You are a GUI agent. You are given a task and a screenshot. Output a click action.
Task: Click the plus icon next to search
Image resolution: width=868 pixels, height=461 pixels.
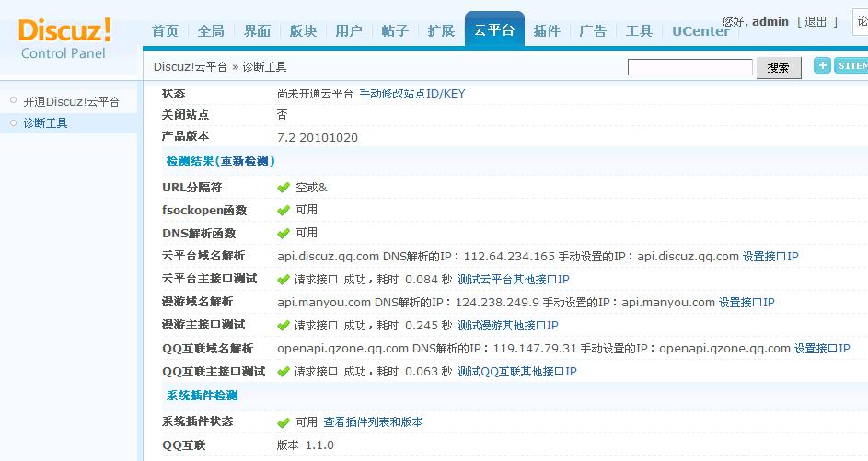822,65
